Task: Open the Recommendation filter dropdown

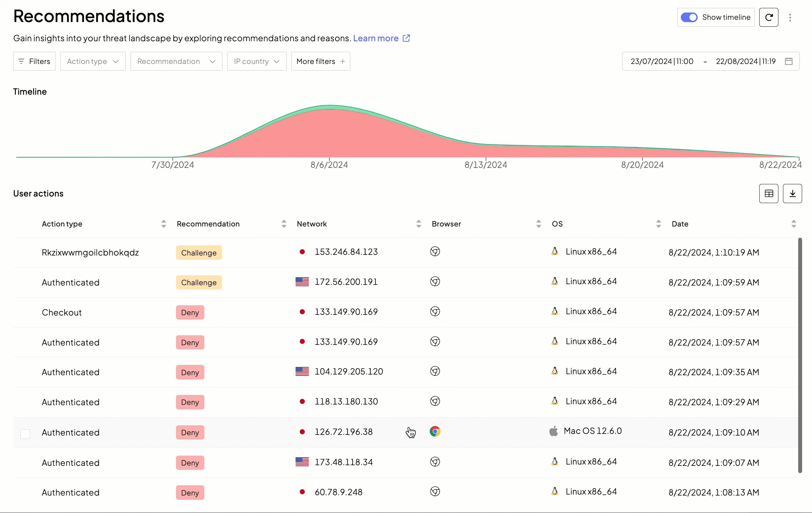Action: click(176, 61)
